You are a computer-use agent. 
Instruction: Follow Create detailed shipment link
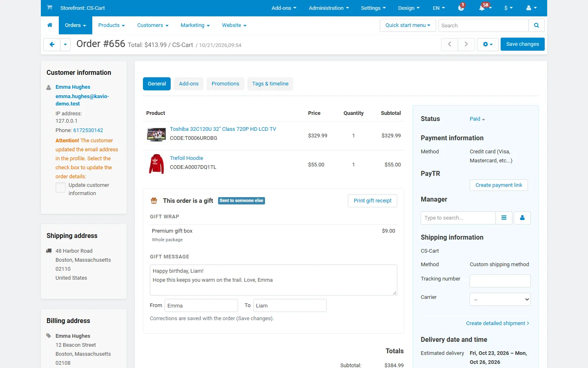pos(498,323)
